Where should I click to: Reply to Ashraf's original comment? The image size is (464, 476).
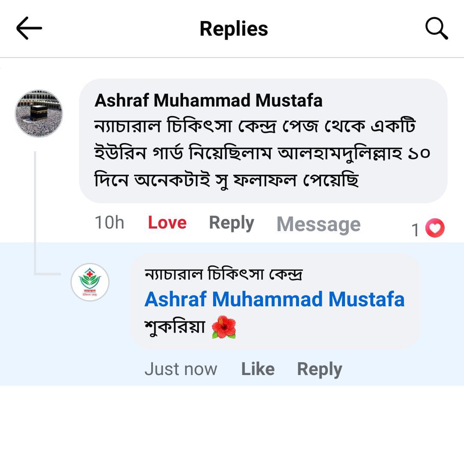click(232, 223)
